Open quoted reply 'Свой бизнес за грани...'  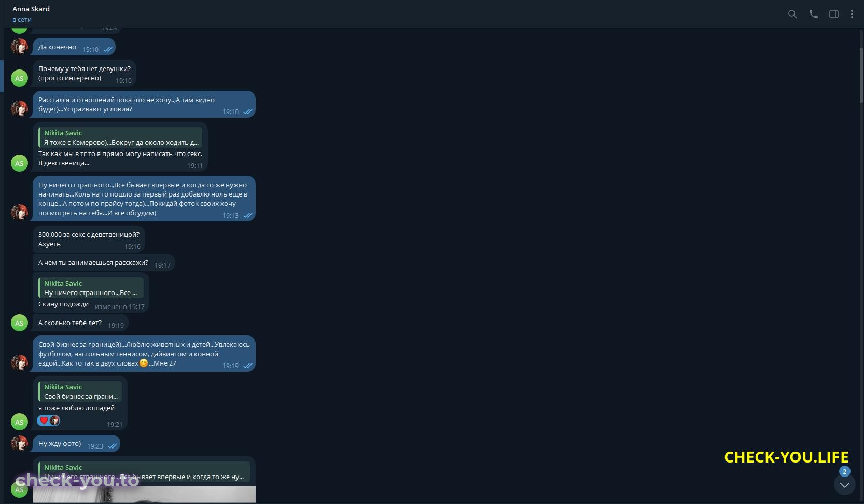click(x=80, y=391)
